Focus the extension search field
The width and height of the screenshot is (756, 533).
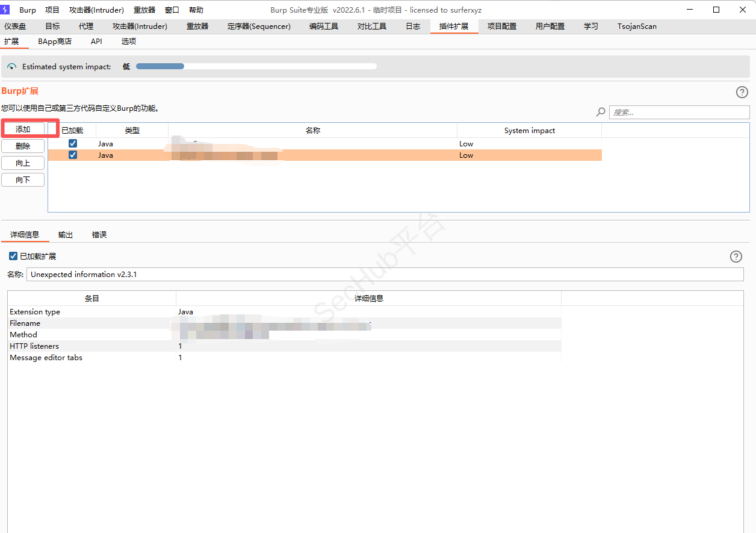click(x=679, y=113)
